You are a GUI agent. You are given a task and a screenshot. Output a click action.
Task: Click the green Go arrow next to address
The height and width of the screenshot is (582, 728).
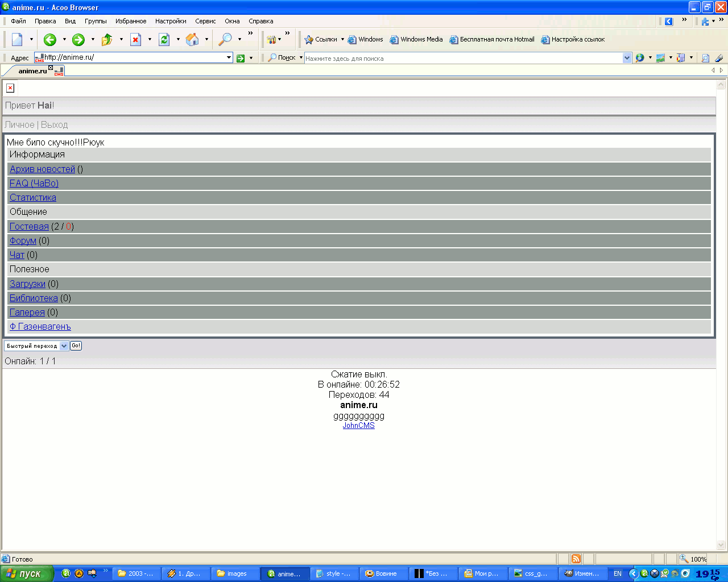click(241, 58)
